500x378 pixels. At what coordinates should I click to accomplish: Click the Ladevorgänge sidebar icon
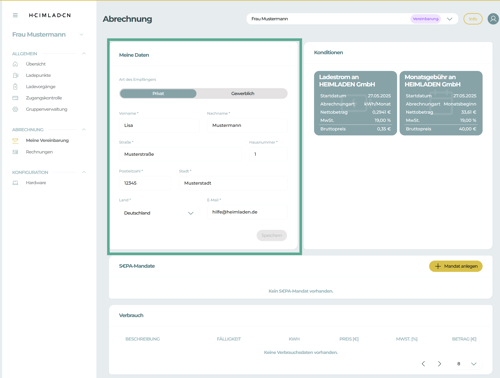[15, 87]
